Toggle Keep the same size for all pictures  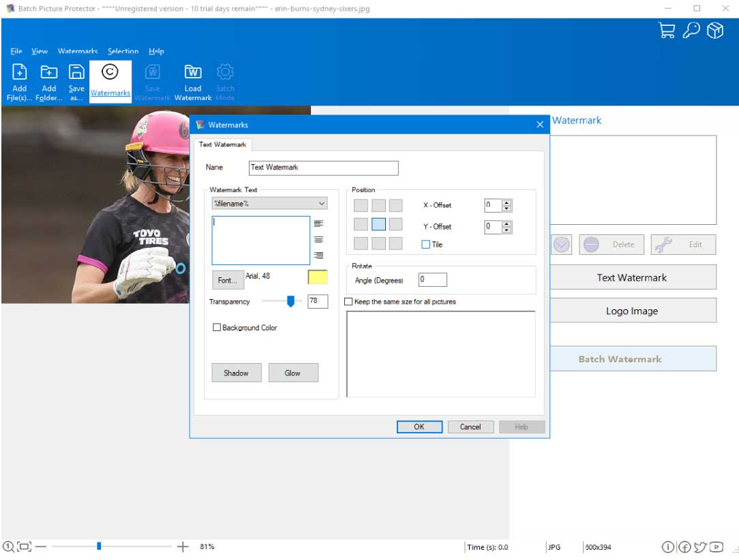[349, 302]
